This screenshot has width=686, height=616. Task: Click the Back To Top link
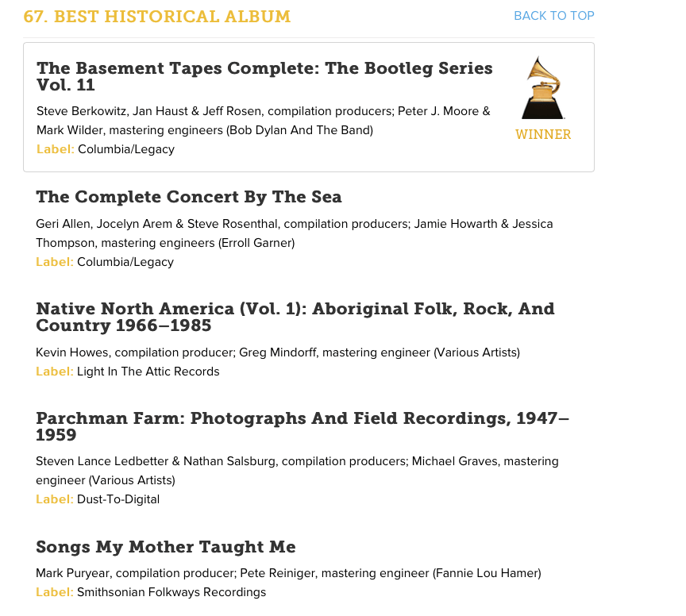click(x=554, y=16)
